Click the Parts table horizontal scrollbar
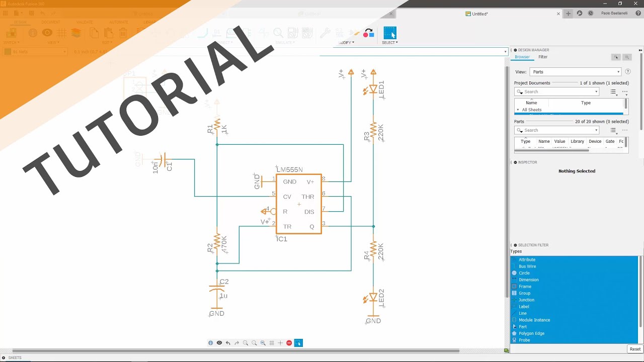 click(x=551, y=150)
